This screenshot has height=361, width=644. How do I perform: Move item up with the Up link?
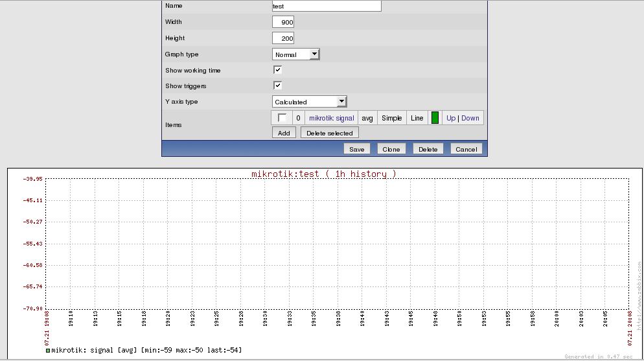451,118
